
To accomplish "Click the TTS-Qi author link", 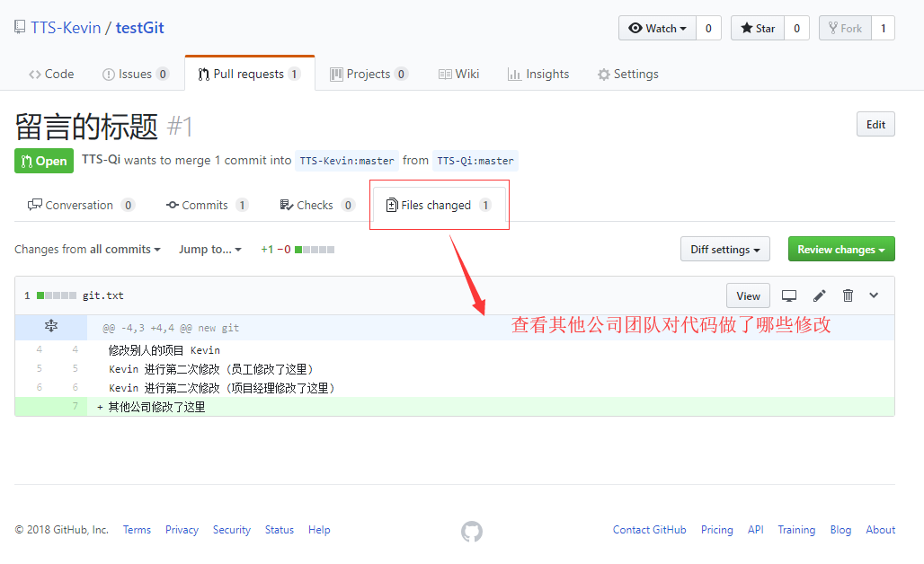I will [101, 160].
